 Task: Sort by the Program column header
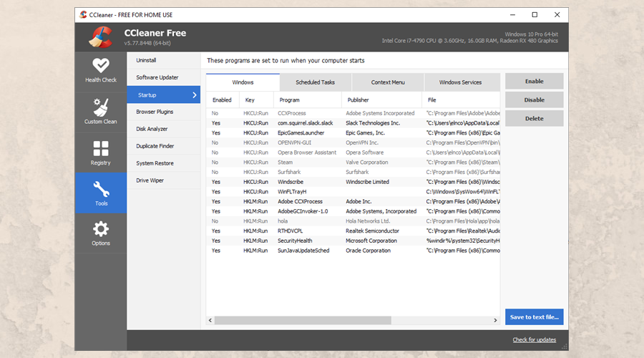coord(307,100)
